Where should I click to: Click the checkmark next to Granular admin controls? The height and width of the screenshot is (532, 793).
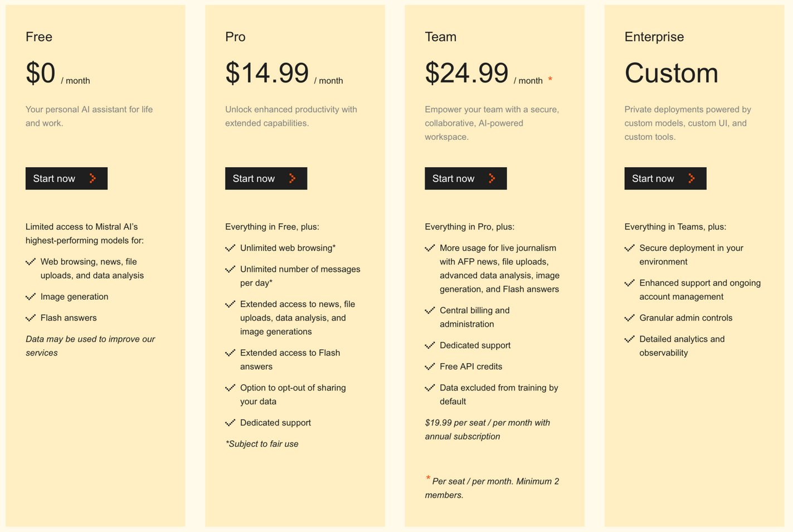629,318
